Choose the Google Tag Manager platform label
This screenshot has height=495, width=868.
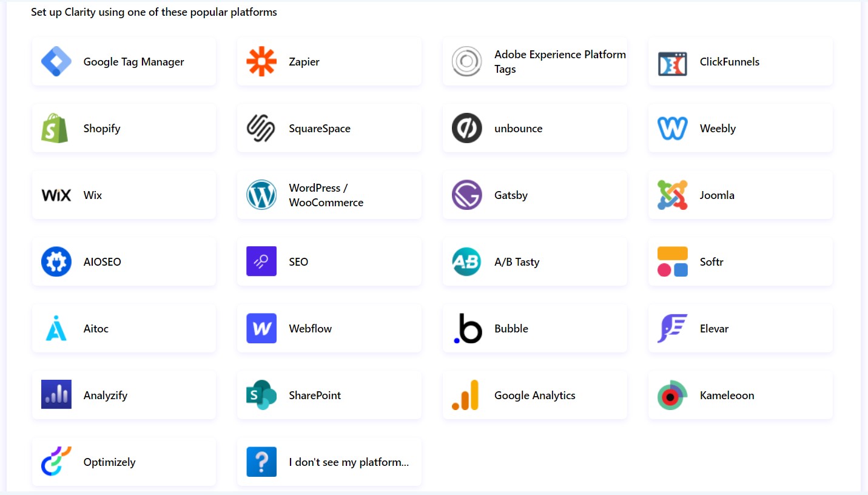(x=133, y=62)
